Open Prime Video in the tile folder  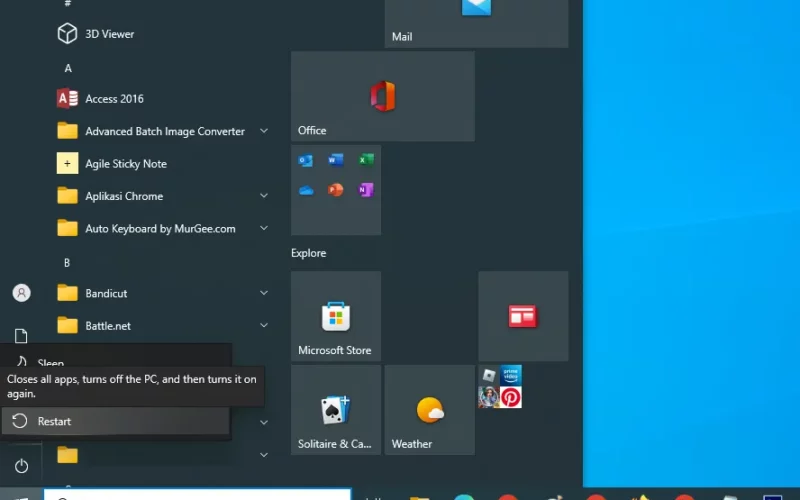[x=511, y=375]
